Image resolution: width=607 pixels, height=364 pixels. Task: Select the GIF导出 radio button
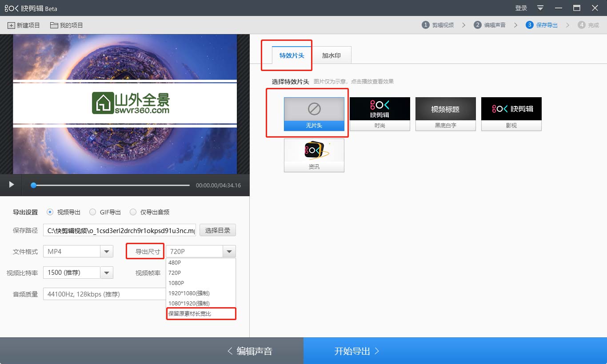[x=92, y=212]
